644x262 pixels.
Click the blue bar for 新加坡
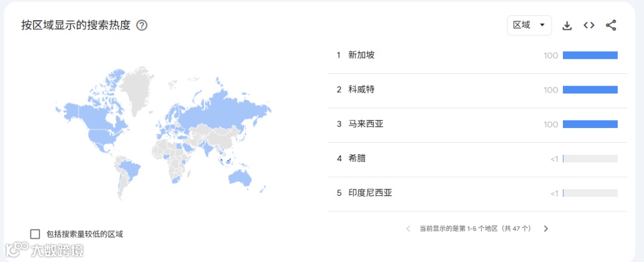point(590,55)
